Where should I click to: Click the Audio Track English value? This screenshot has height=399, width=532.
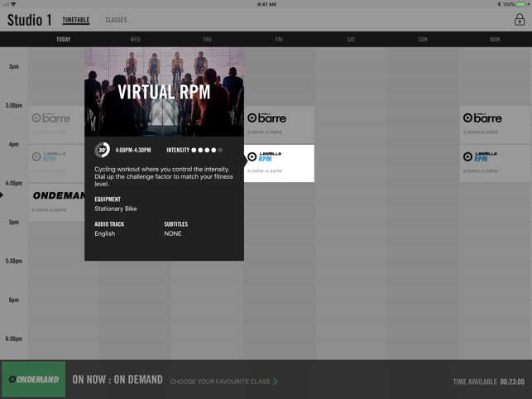[x=105, y=233]
